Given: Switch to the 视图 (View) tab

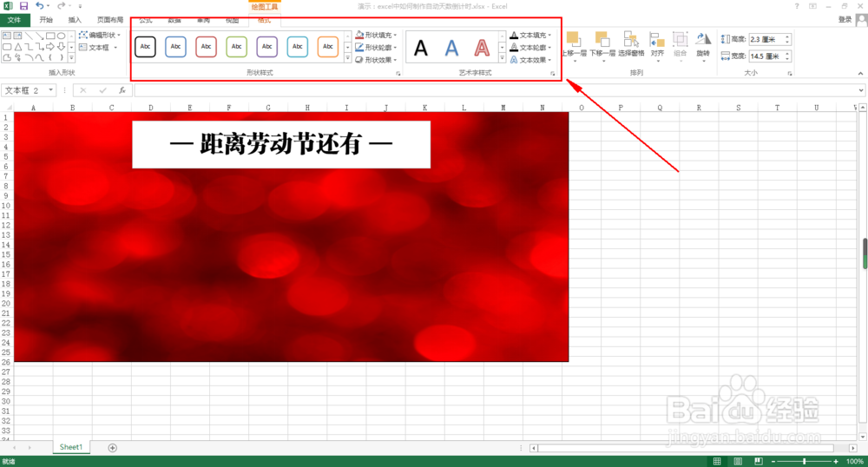Looking at the screenshot, I should click(232, 21).
